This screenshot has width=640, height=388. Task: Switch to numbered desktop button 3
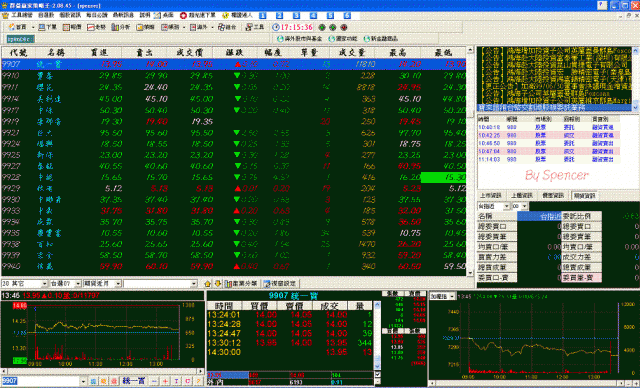tap(296, 16)
